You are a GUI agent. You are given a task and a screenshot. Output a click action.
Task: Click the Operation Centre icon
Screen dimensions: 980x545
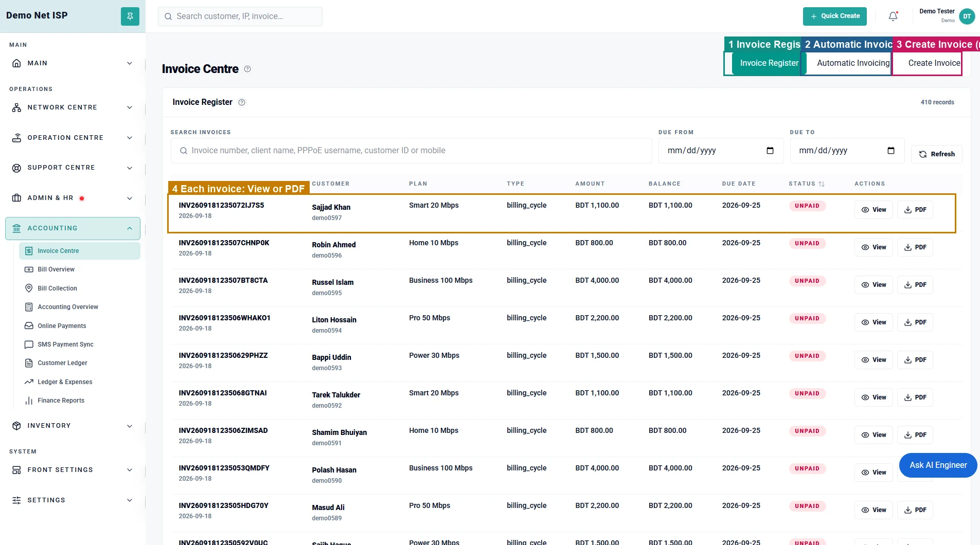click(16, 138)
